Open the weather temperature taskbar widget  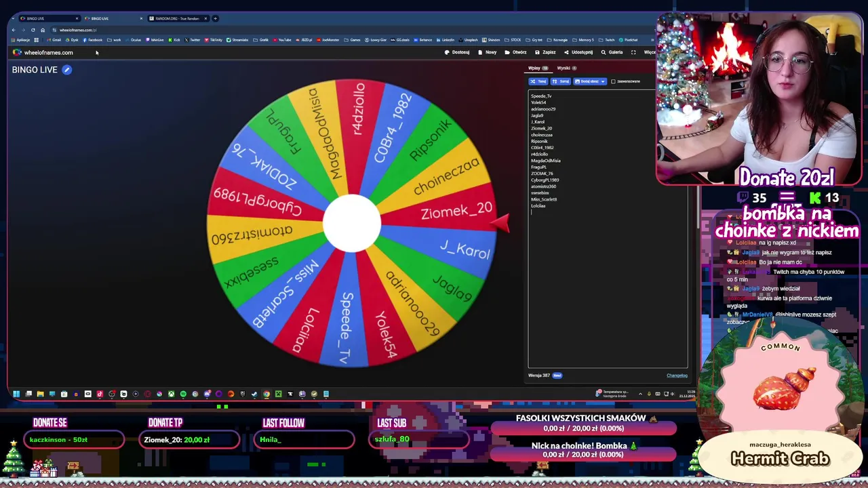(x=612, y=394)
